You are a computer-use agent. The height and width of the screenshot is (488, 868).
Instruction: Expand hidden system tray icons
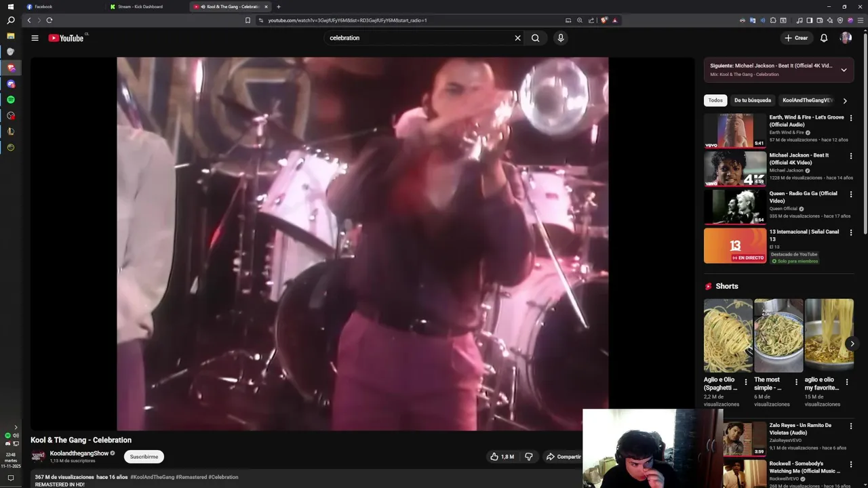(x=16, y=427)
